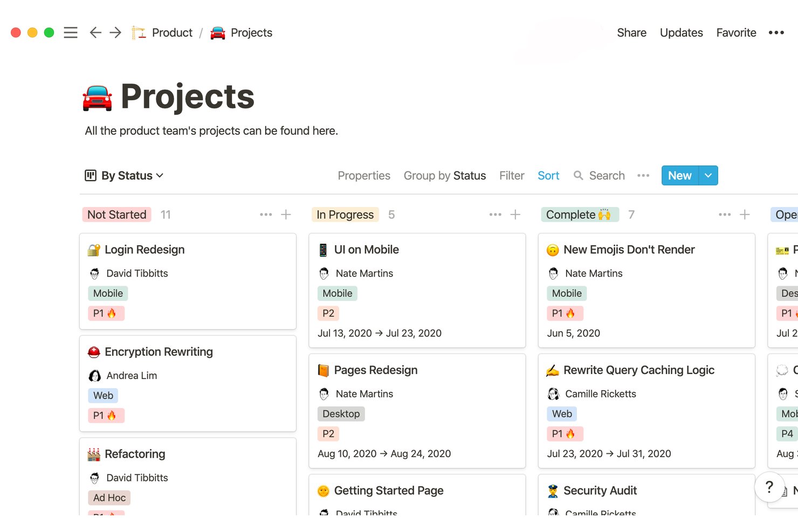Create a new project with New
This screenshot has height=532, width=798.
680,176
